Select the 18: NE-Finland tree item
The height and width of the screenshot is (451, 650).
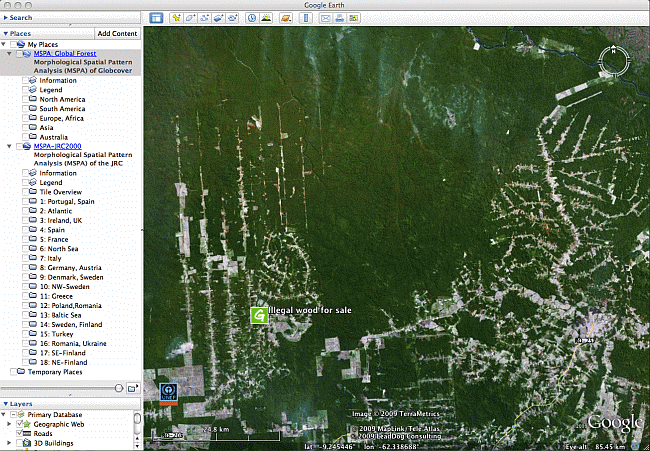(x=63, y=362)
